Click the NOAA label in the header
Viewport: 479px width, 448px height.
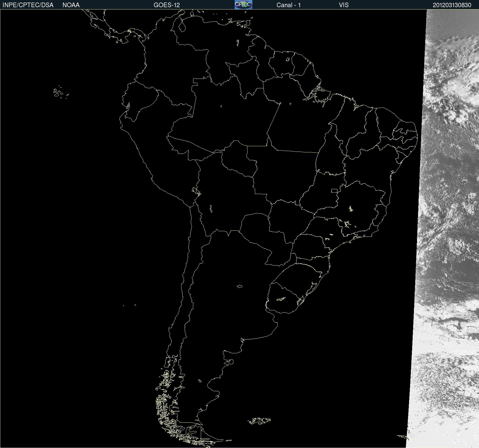(71, 5)
